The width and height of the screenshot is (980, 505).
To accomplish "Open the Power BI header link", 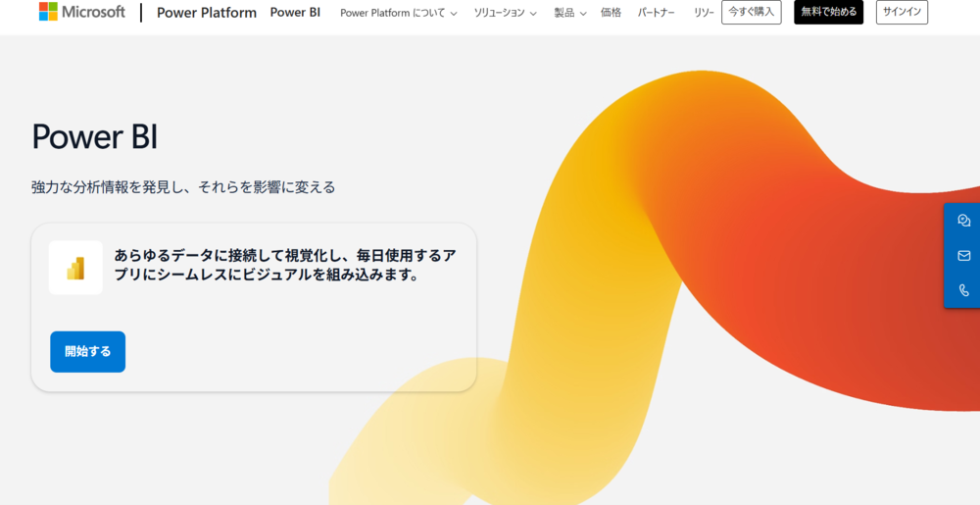I will 295,13.
